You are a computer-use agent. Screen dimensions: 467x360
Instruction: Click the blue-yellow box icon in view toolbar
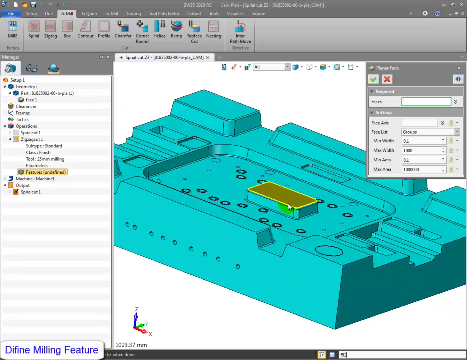323,67
